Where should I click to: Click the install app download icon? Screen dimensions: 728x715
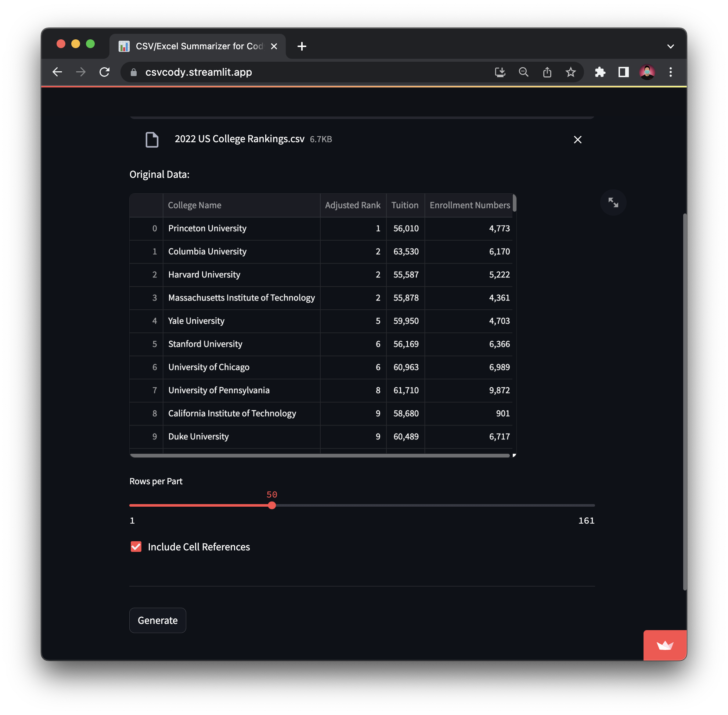coord(500,72)
